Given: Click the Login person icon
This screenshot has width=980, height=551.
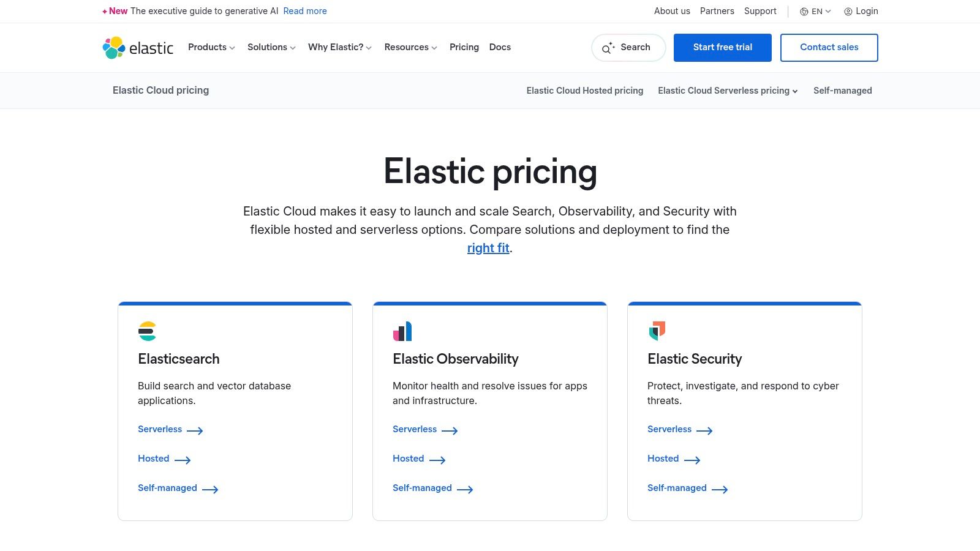Looking at the screenshot, I should 848,11.
